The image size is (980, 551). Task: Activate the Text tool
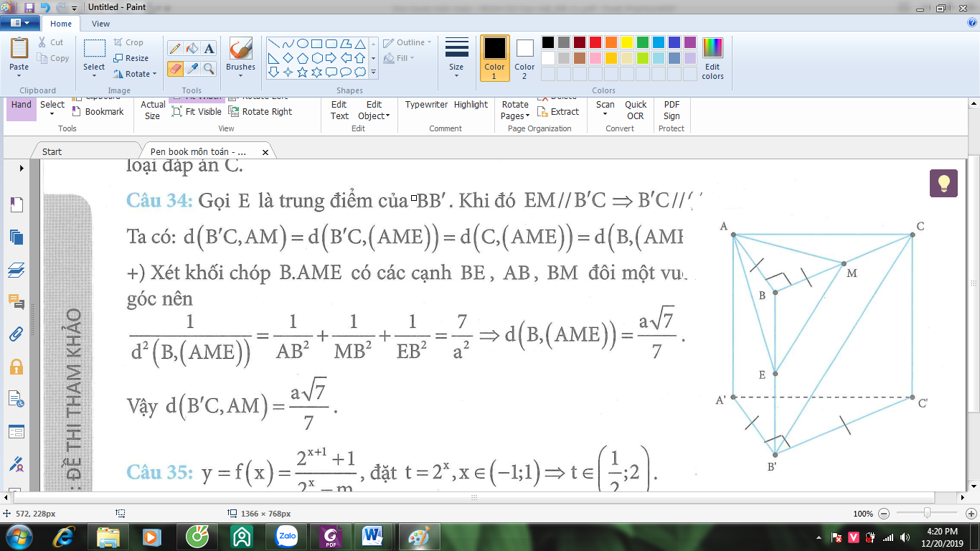point(209,49)
